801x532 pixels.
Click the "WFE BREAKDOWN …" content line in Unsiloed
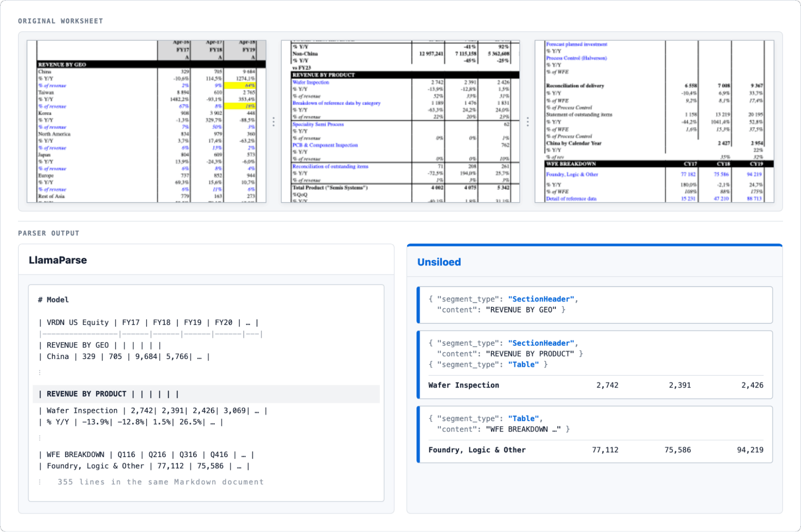[x=503, y=429]
